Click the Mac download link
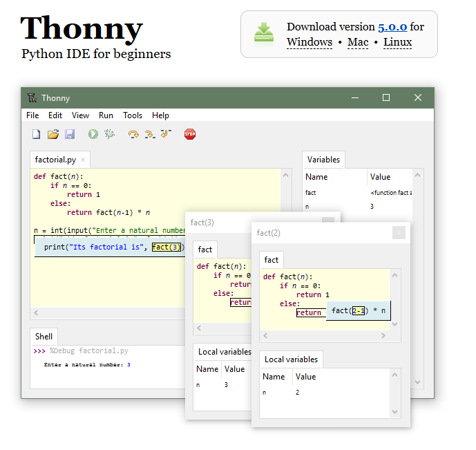The width and height of the screenshot is (476, 450). pos(358,42)
